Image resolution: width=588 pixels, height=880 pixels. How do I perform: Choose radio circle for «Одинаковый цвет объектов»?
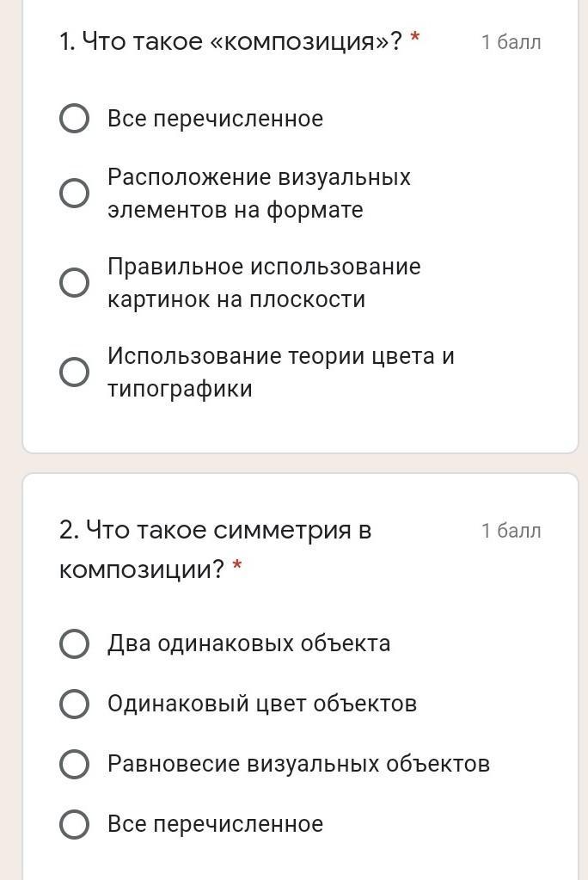[74, 704]
